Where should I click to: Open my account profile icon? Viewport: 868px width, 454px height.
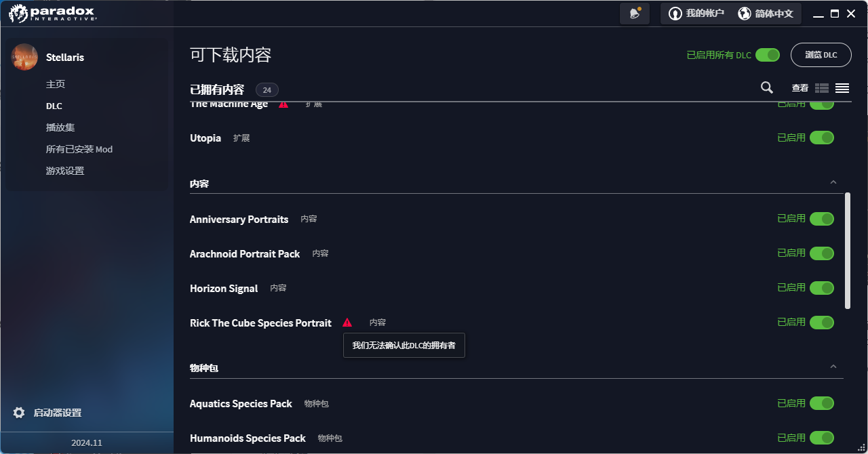675,14
